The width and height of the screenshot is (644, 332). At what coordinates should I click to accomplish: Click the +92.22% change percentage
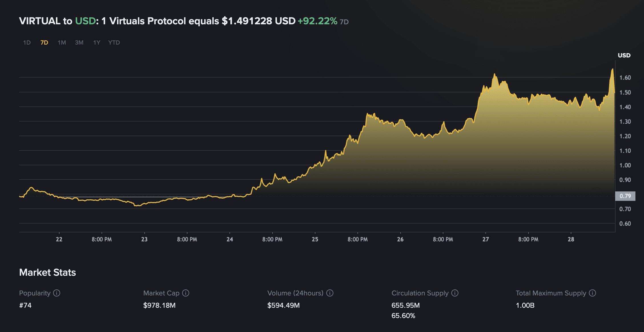317,21
